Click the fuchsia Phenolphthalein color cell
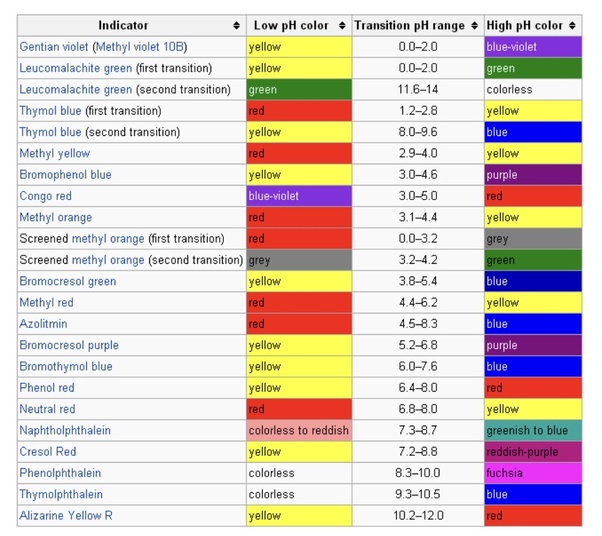Image resolution: width=602 pixels, height=536 pixels. (x=532, y=474)
